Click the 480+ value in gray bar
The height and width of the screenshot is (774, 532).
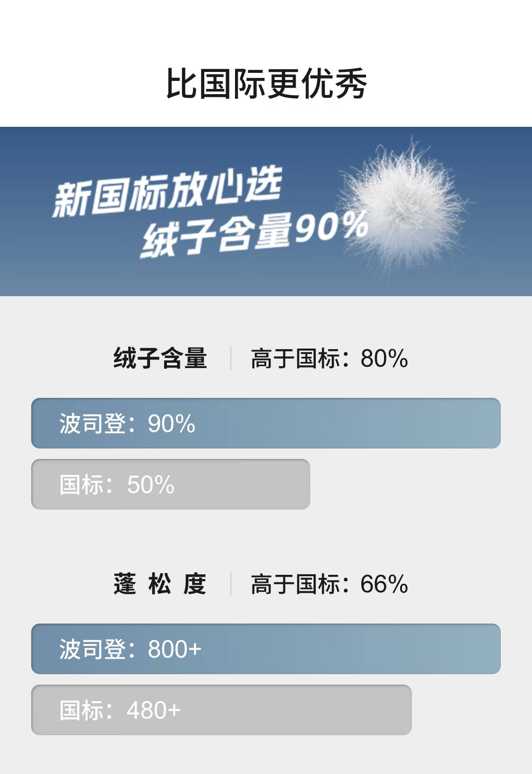click(154, 710)
